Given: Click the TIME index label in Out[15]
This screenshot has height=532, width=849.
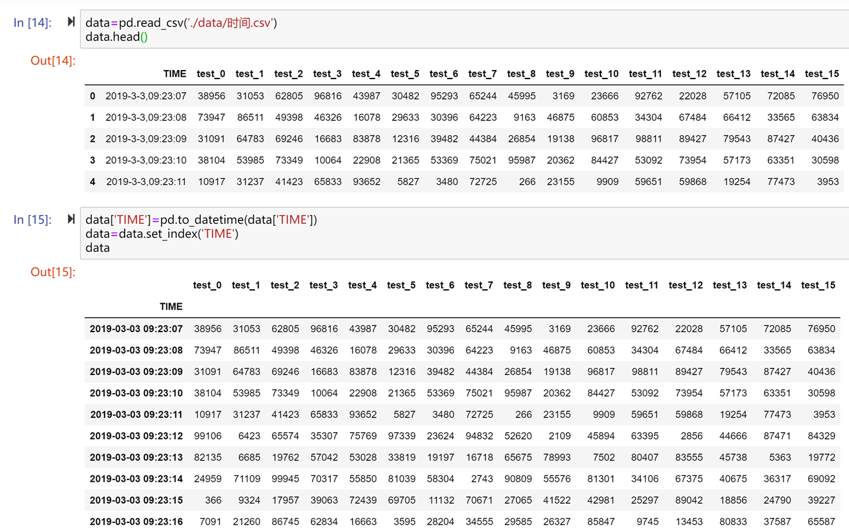Looking at the screenshot, I should 171,306.
